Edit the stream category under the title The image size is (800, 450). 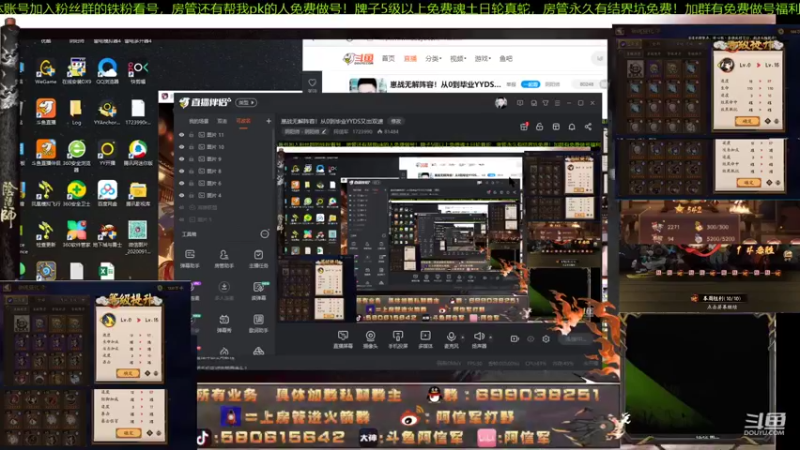click(305, 132)
